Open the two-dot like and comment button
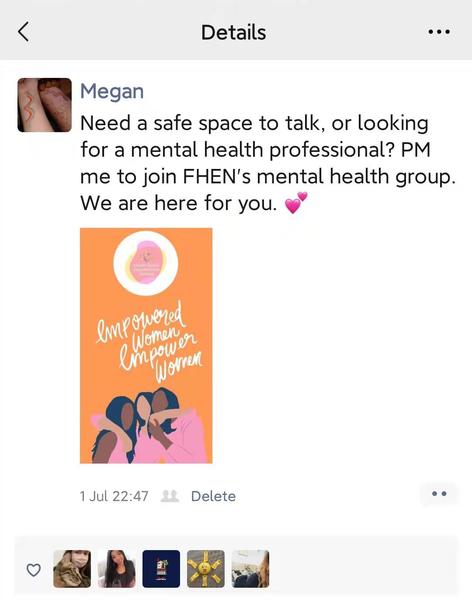 439,494
